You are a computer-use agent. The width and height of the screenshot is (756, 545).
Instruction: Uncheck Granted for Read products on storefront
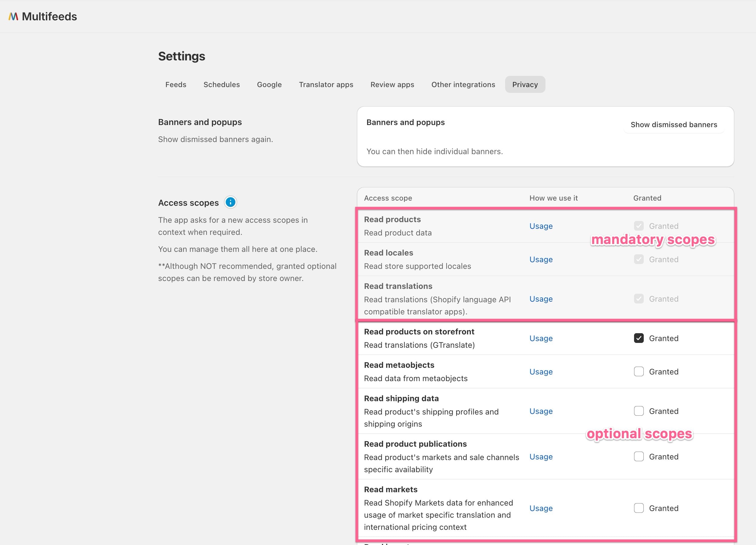tap(639, 338)
